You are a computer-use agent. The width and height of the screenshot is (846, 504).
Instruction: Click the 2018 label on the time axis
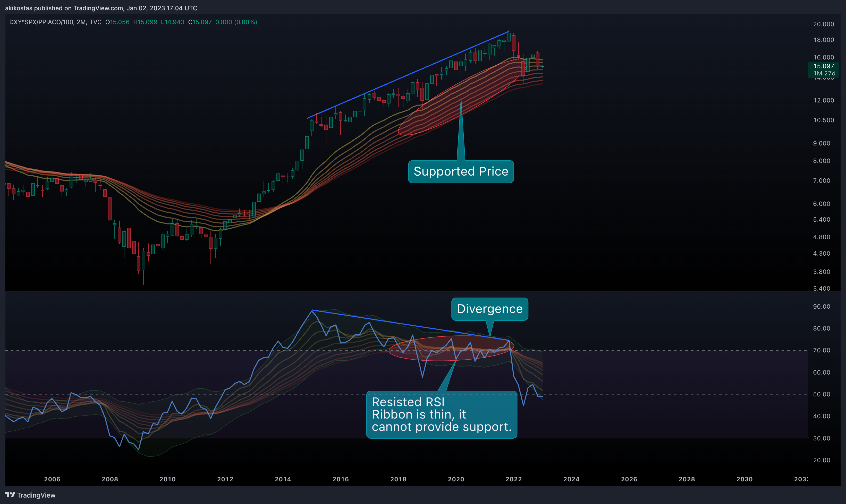(x=398, y=479)
